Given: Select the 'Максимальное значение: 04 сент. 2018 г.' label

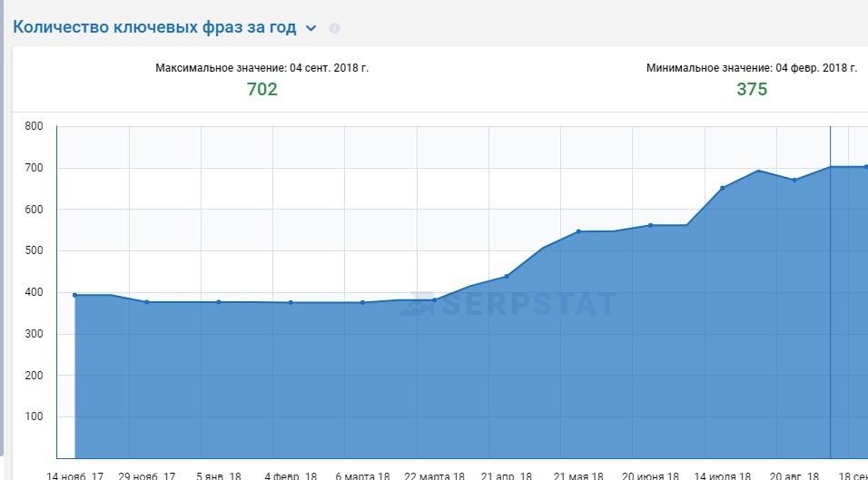Looking at the screenshot, I should click(x=261, y=68).
